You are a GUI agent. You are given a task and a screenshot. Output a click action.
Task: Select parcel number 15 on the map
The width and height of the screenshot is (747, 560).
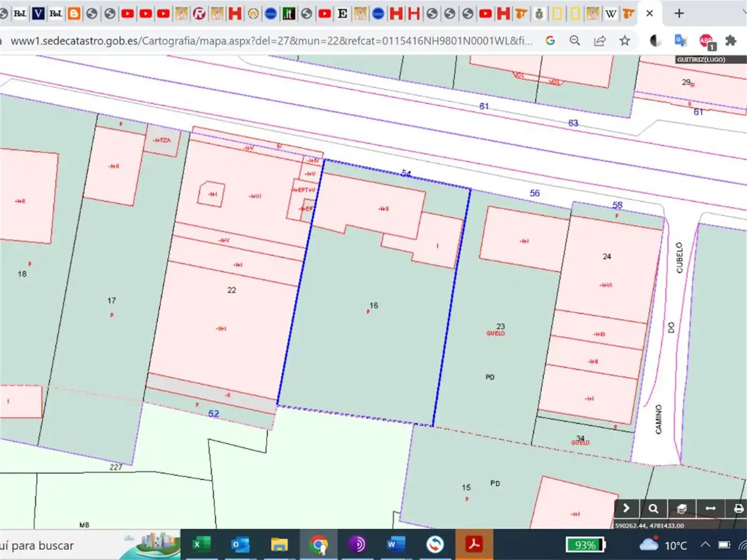[x=466, y=488]
